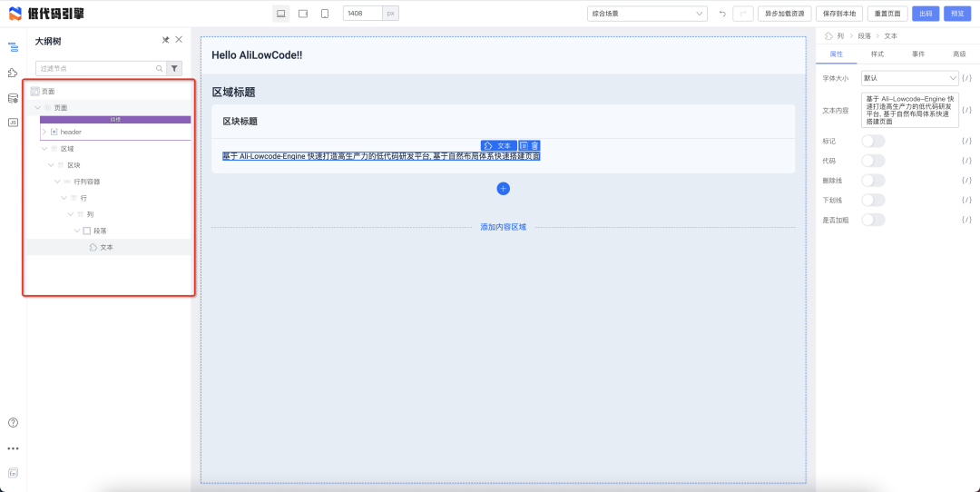Image resolution: width=980 pixels, height=492 pixels.
Task: Click the 异步加载资源 button
Action: pos(784,14)
